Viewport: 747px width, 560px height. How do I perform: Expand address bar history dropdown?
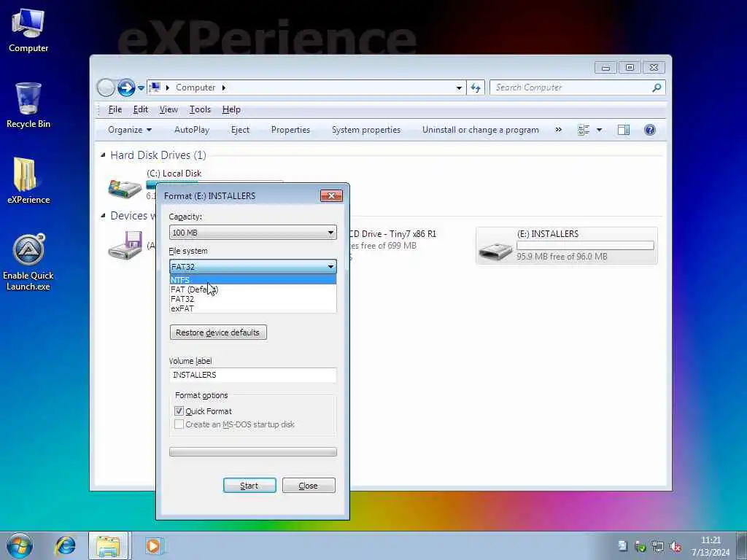point(459,88)
